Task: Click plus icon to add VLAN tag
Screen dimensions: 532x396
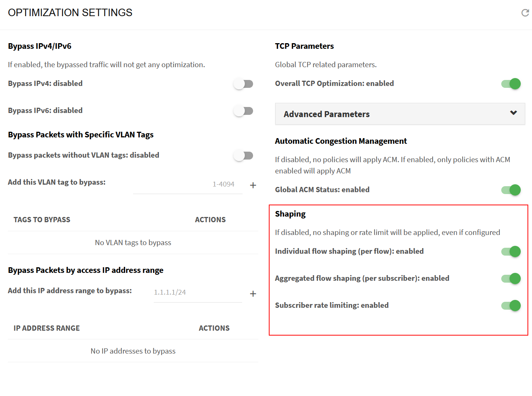Action: pyautogui.click(x=253, y=185)
